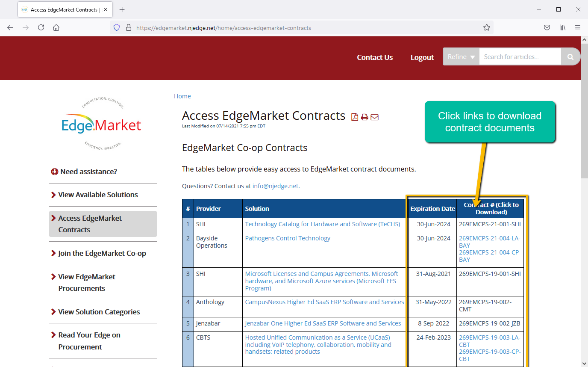Print the article using printer icon
Image resolution: width=588 pixels, height=367 pixels.
[365, 117]
